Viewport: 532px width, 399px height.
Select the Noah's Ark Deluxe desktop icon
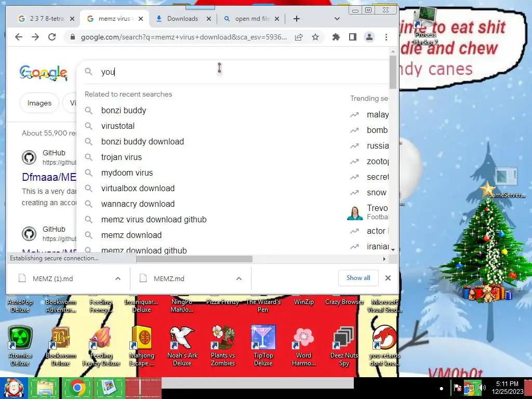[182, 345]
